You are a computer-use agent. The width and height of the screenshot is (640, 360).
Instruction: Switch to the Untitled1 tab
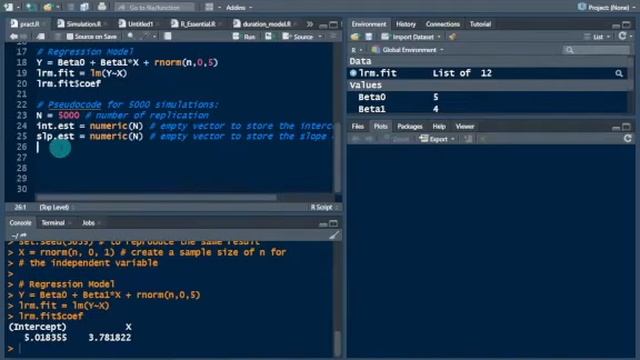tap(137, 24)
